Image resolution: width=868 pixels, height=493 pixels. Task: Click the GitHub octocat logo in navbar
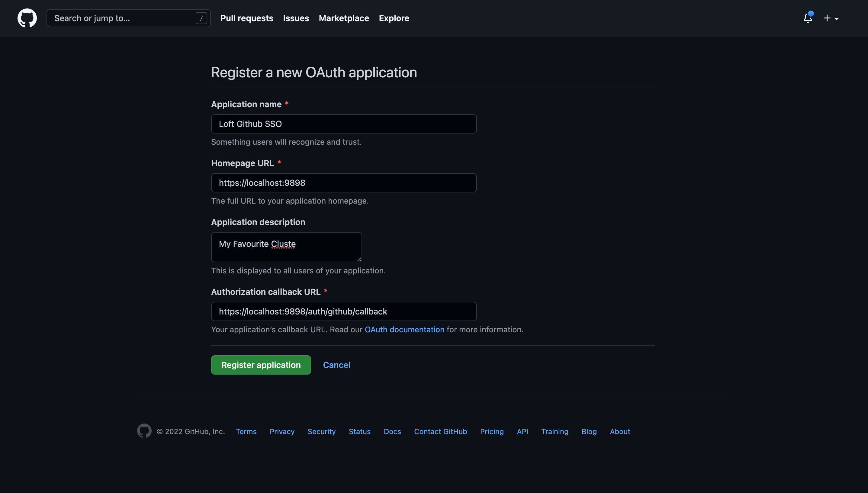coord(27,18)
